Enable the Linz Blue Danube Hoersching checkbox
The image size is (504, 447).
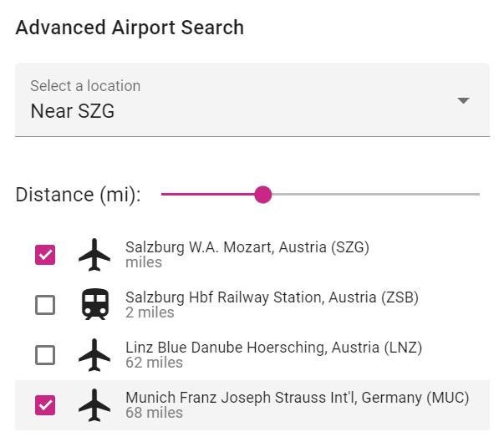point(45,355)
